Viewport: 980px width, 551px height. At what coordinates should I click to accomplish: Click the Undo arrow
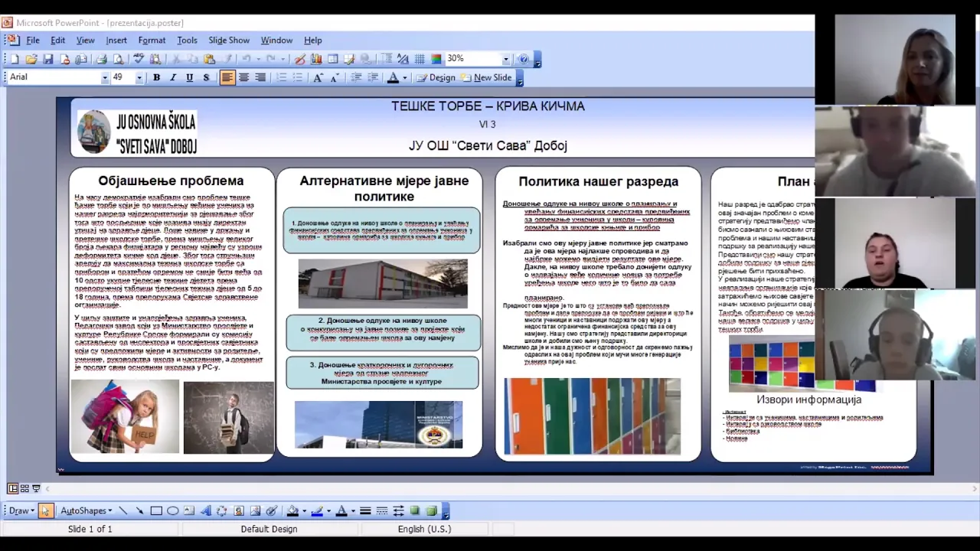click(x=247, y=59)
